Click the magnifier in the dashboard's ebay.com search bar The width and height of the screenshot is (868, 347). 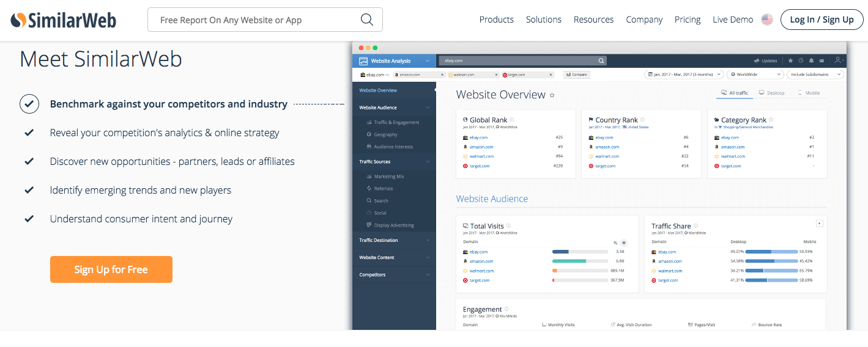(x=601, y=60)
